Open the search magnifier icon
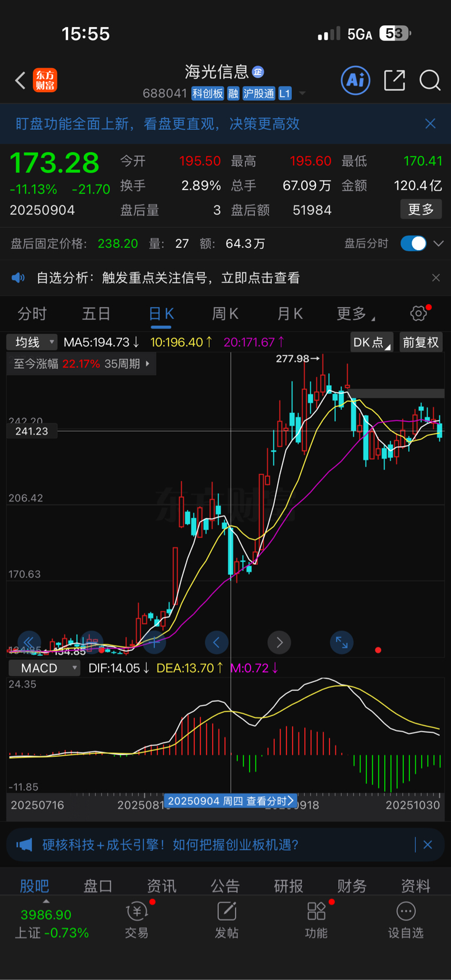 430,80
